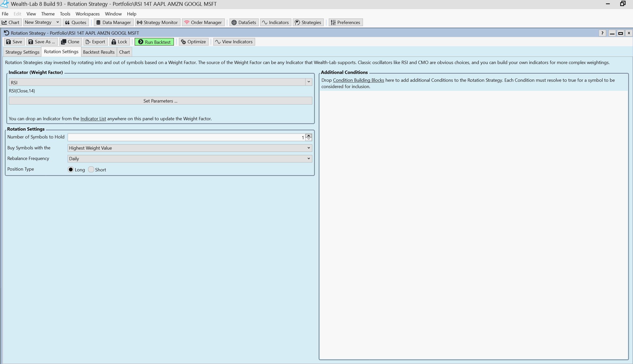
Task: Follow the Condition Building Blocks link
Action: click(x=358, y=80)
